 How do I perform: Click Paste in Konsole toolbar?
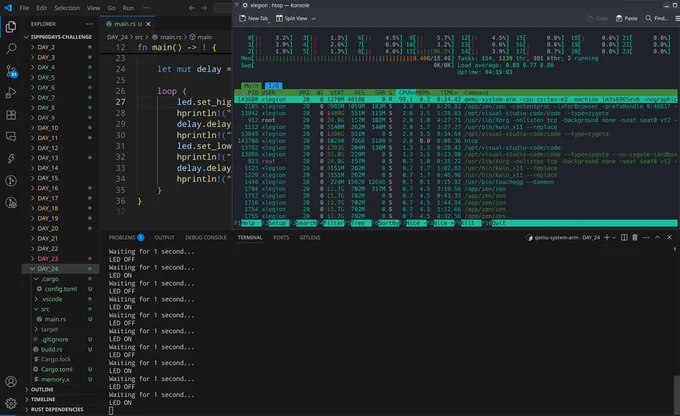[627, 18]
